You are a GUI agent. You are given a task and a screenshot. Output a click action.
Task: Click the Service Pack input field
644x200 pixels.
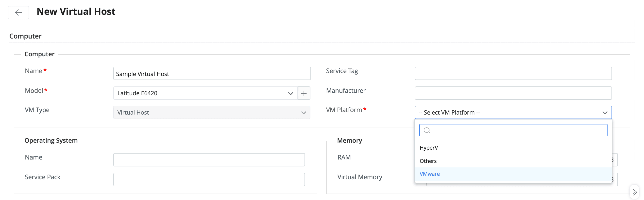tap(209, 180)
